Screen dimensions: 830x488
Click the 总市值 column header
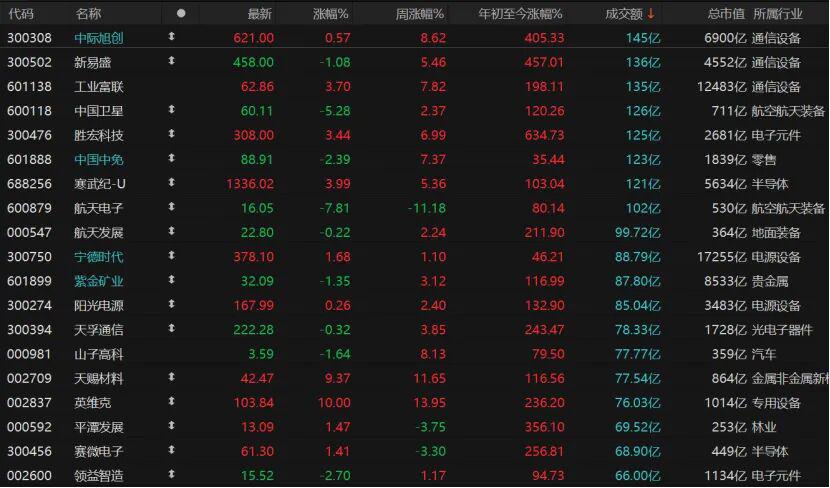coord(726,13)
